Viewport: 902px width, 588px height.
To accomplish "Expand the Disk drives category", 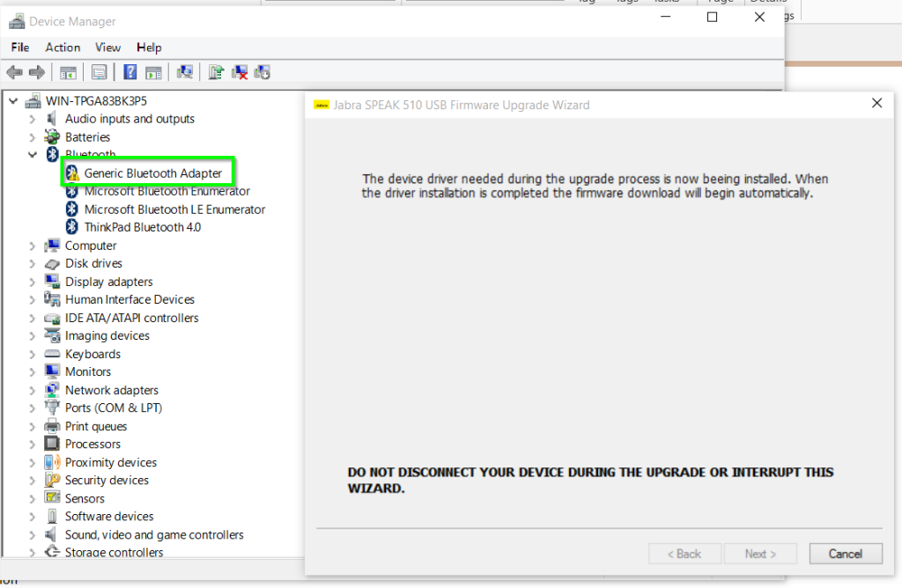I will tap(33, 264).
